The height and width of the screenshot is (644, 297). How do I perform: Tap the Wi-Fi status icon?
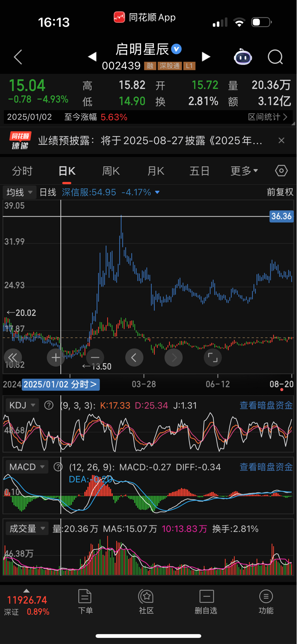tap(239, 22)
